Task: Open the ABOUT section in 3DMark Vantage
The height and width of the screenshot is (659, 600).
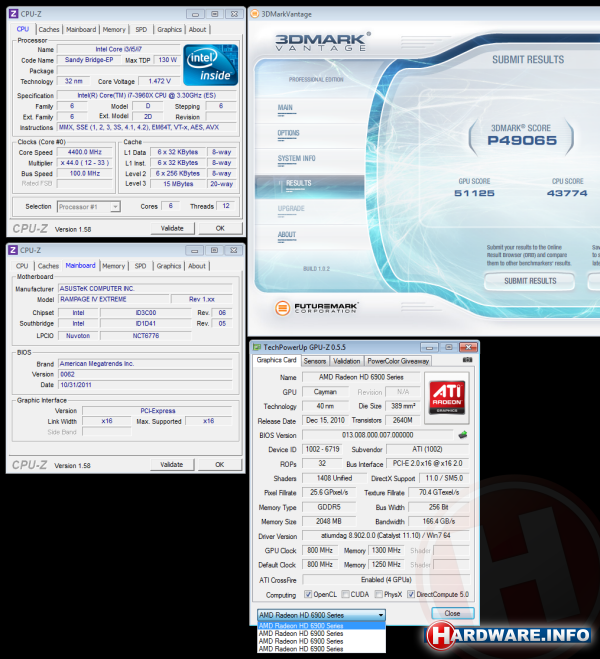Action: 287,234
